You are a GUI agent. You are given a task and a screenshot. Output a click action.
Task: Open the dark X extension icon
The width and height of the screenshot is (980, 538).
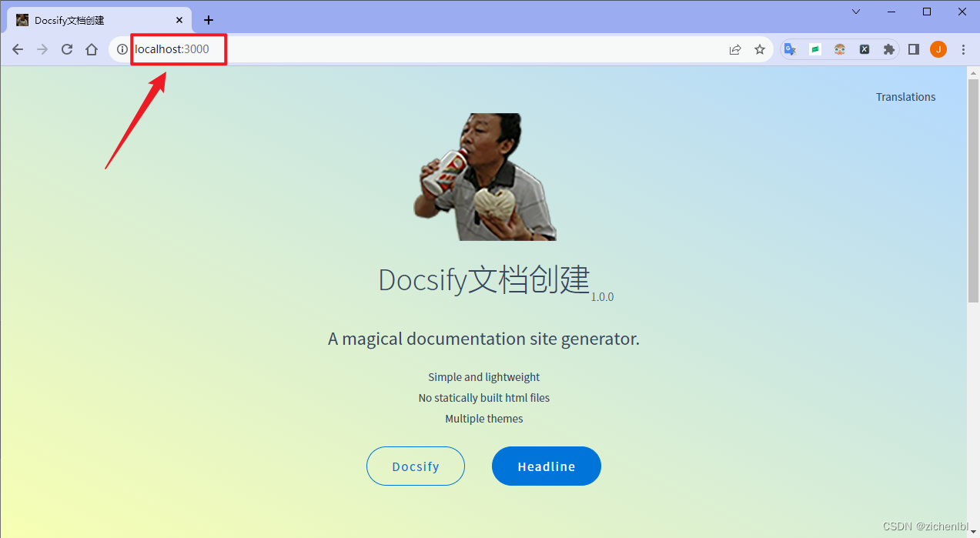click(865, 49)
